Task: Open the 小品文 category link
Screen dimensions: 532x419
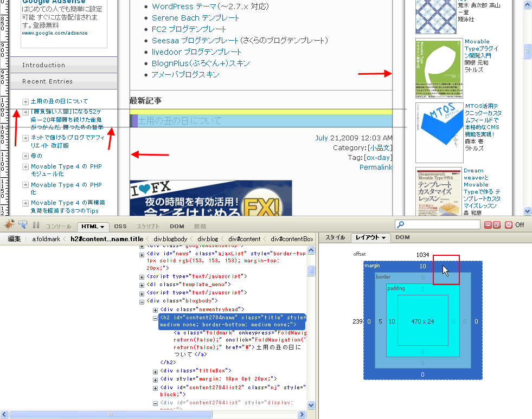Action: pyautogui.click(x=380, y=148)
